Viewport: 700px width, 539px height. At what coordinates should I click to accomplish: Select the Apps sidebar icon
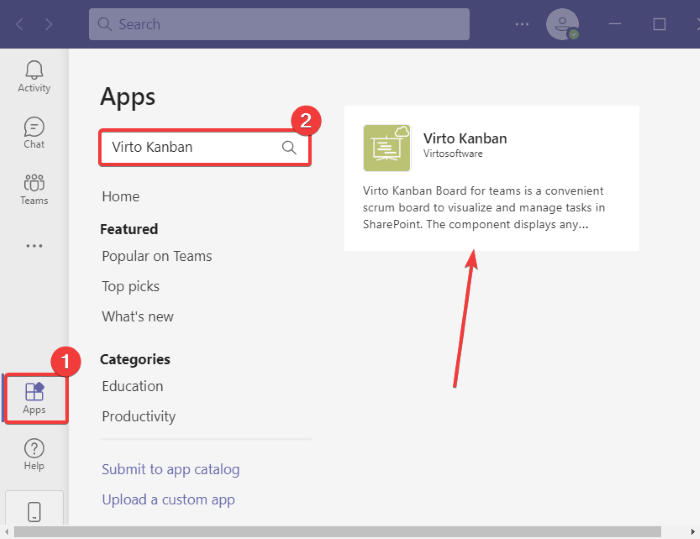pyautogui.click(x=34, y=398)
